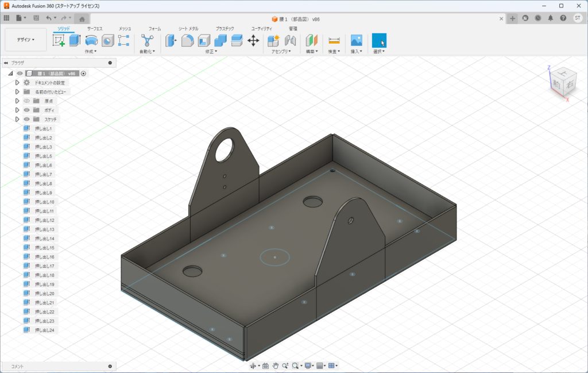588x373 pixels.
Task: Open the data panel grid icon
Action: (6, 18)
